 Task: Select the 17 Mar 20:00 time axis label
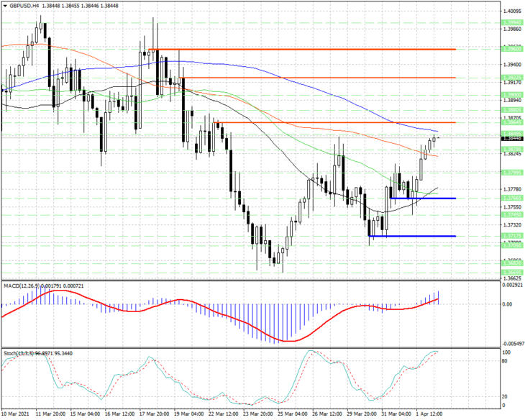pos(155,414)
